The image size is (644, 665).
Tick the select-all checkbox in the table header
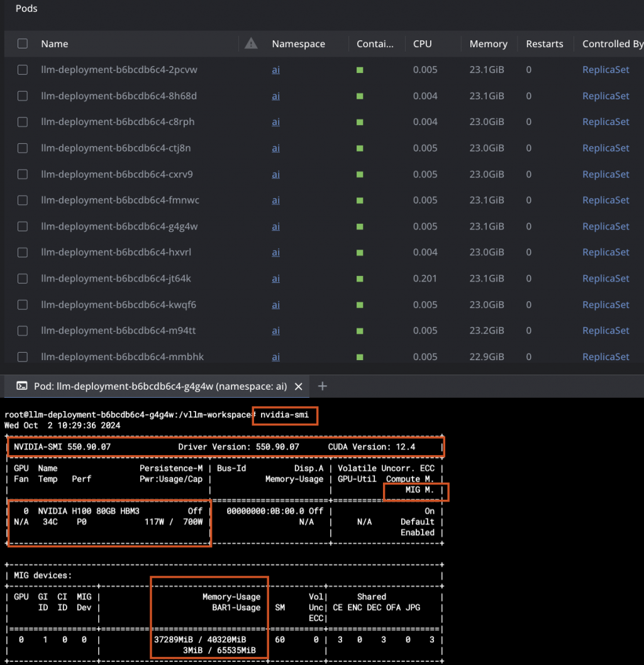tap(23, 43)
